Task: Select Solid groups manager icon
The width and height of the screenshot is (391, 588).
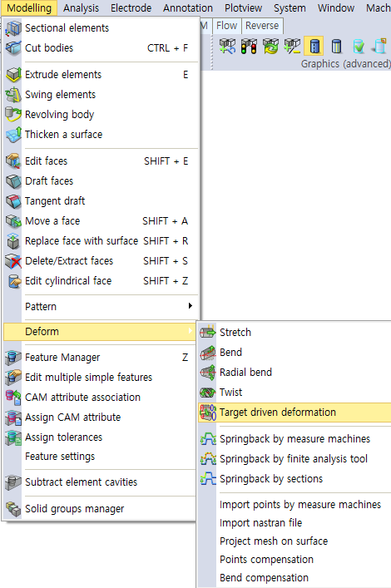Action: click(x=13, y=509)
